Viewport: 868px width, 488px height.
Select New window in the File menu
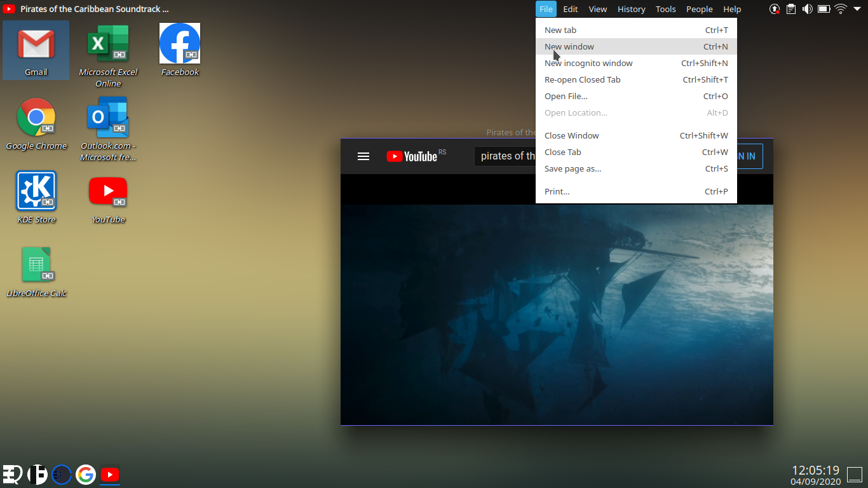[636, 46]
